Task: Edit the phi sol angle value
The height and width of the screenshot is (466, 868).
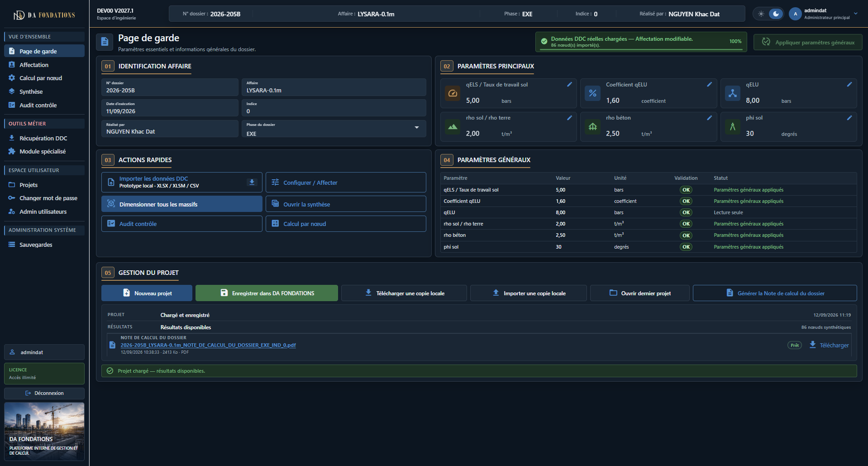Action: pyautogui.click(x=849, y=118)
